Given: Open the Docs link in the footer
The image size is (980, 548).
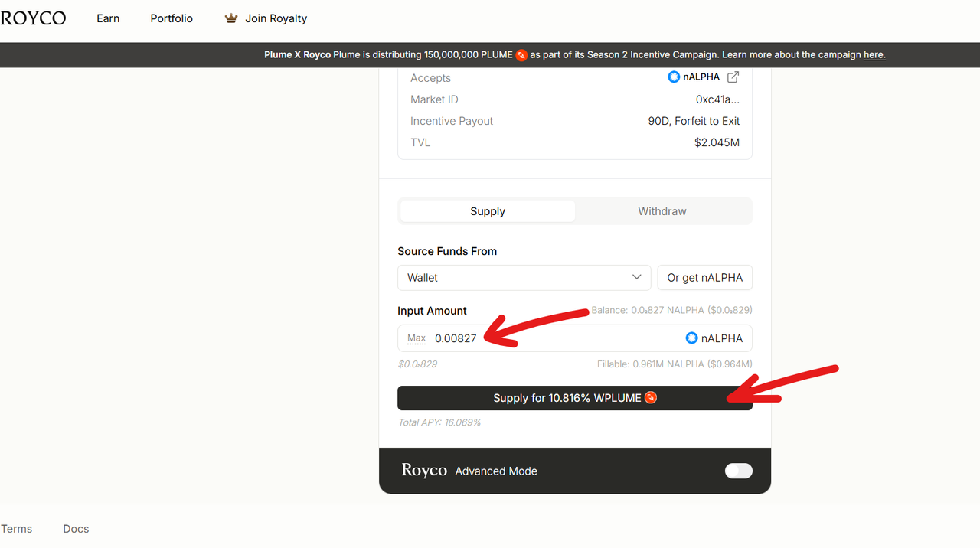Looking at the screenshot, I should click(x=76, y=529).
